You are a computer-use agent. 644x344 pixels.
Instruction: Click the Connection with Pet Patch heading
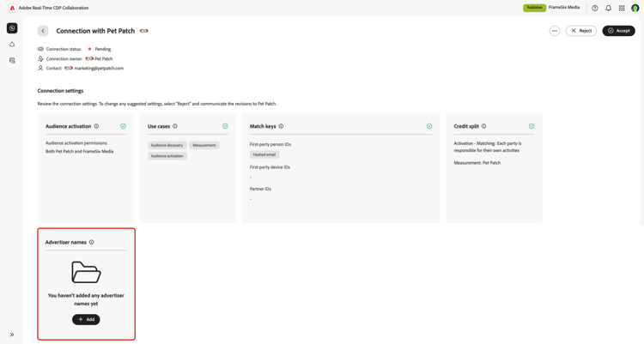(95, 31)
